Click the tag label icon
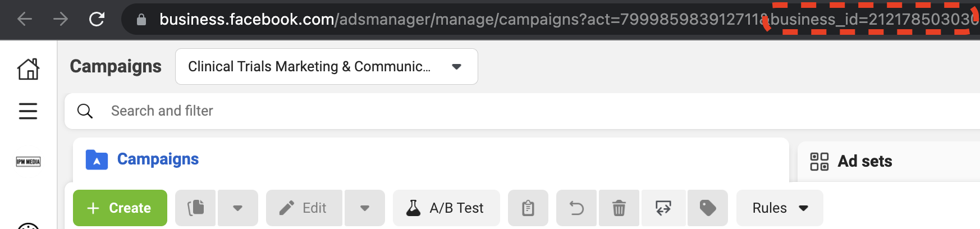Viewport: 980px width, 229px height. click(x=708, y=208)
